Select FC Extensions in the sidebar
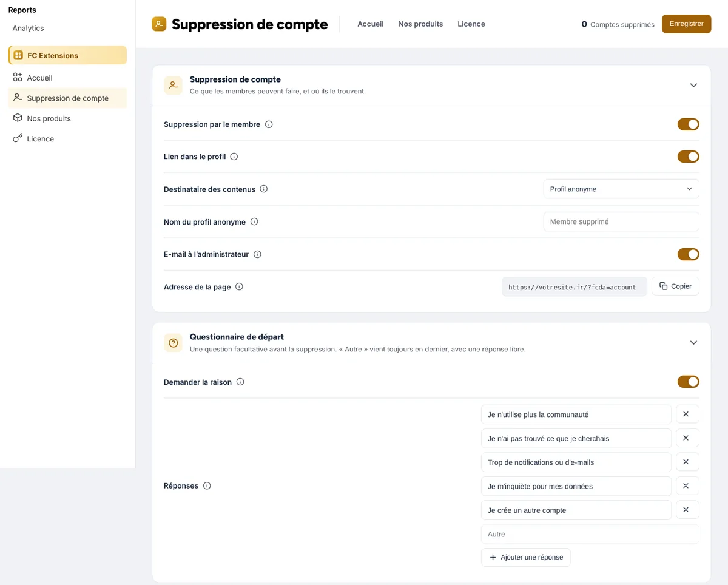This screenshot has height=585, width=728. coord(67,55)
